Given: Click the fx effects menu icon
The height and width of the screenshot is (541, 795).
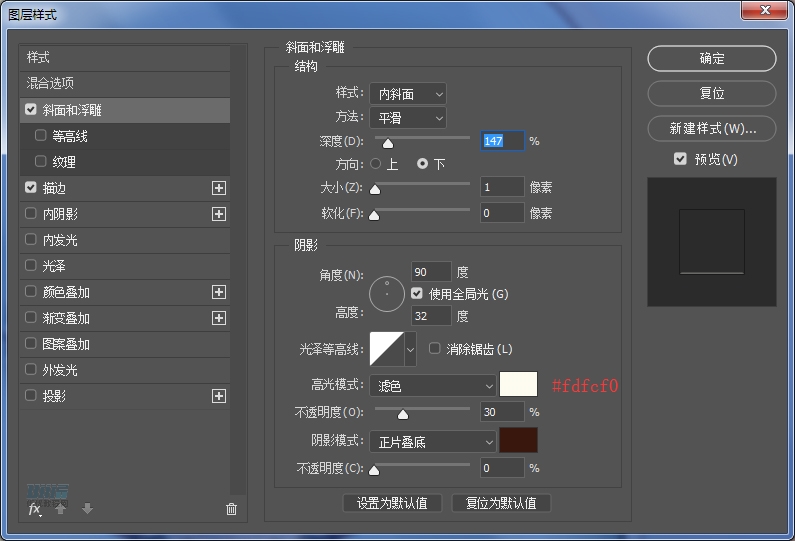Looking at the screenshot, I should point(34,509).
